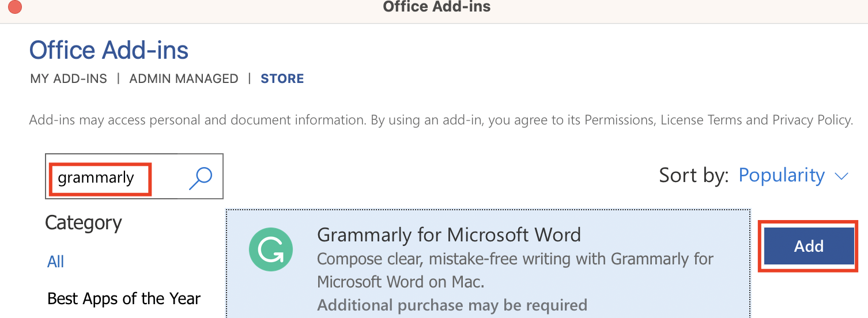Click the Additional purchase may be required note
The width and height of the screenshot is (868, 318).
point(452,305)
